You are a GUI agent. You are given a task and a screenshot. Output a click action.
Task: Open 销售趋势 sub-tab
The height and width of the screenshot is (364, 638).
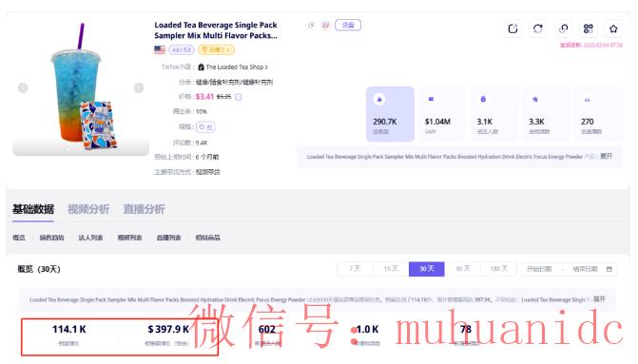tap(51, 238)
